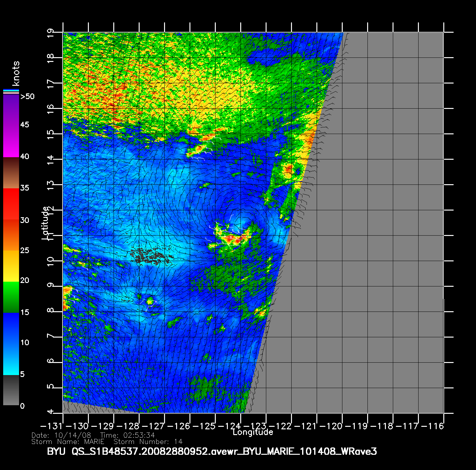This screenshot has height=470, width=476.
Task: Click the purple >50 knots legend band
Action: pos(11,110)
